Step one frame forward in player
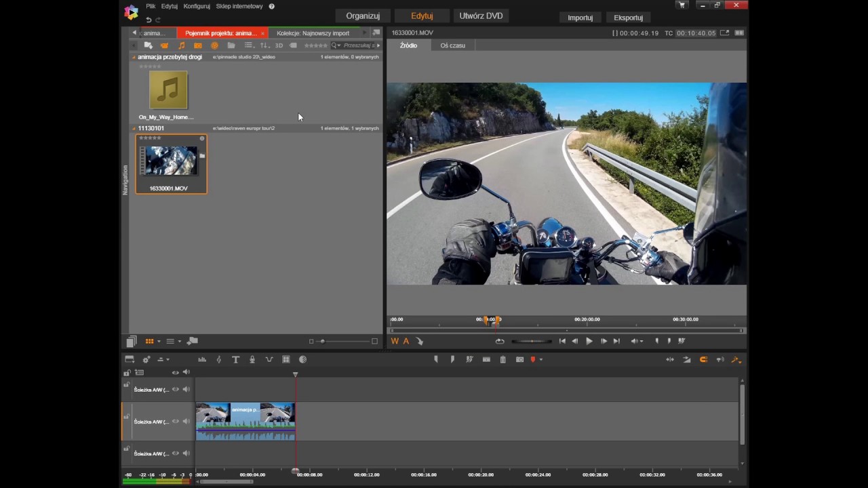This screenshot has width=868, height=488. coord(604,341)
